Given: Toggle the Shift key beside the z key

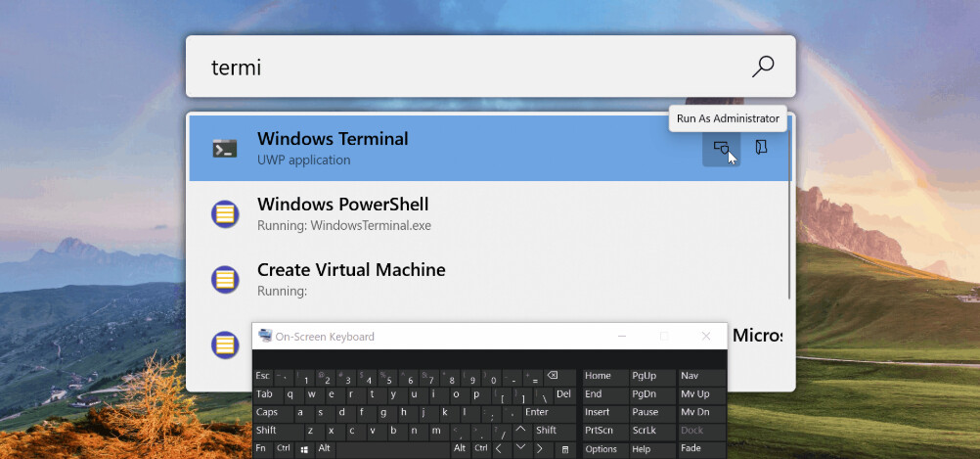Looking at the screenshot, I should [279, 433].
